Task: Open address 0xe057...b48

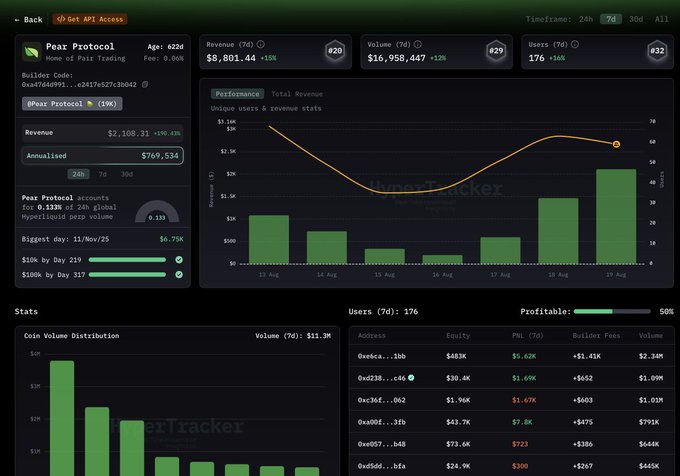Action: pos(382,444)
